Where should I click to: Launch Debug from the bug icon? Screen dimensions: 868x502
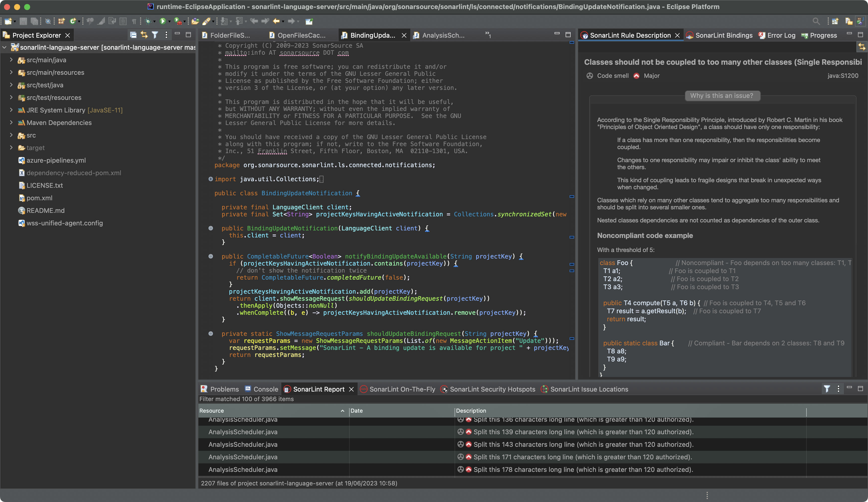[148, 21]
